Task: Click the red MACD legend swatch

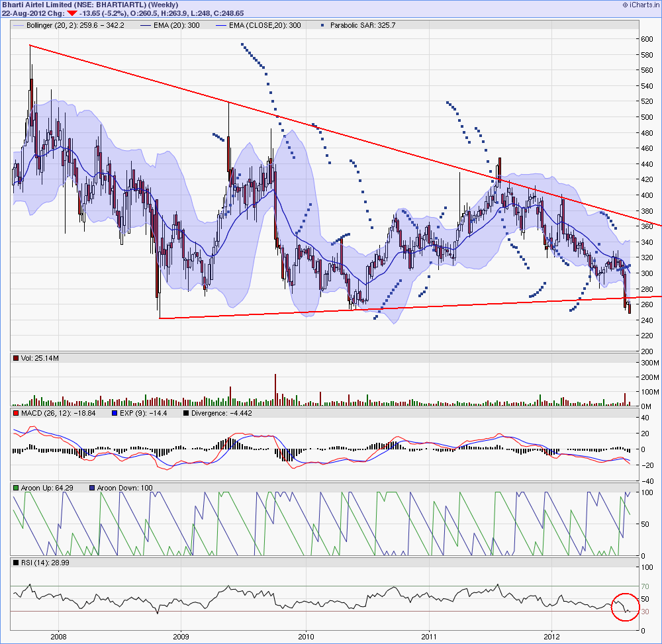Action: point(16,414)
